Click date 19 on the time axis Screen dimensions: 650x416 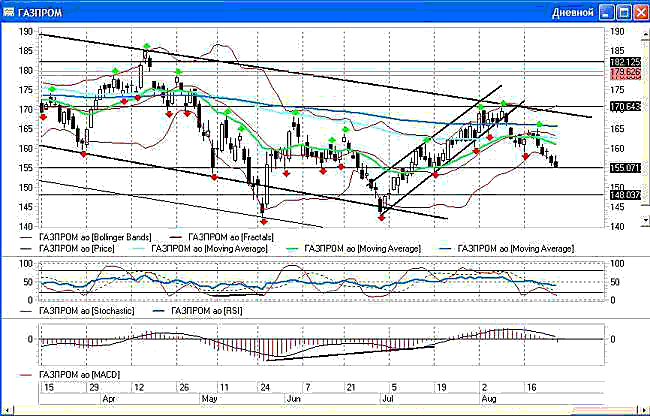tap(441, 388)
